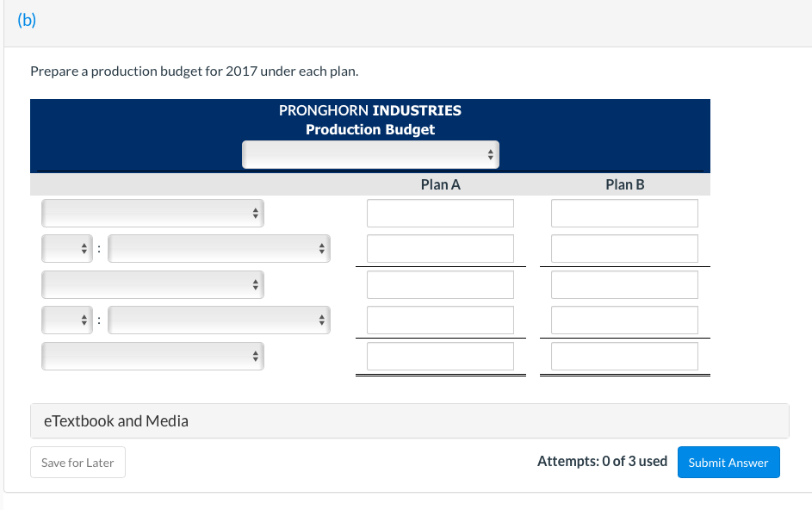The height and width of the screenshot is (510, 812).
Task: Expand the eTextbook and Media section
Action: (115, 420)
